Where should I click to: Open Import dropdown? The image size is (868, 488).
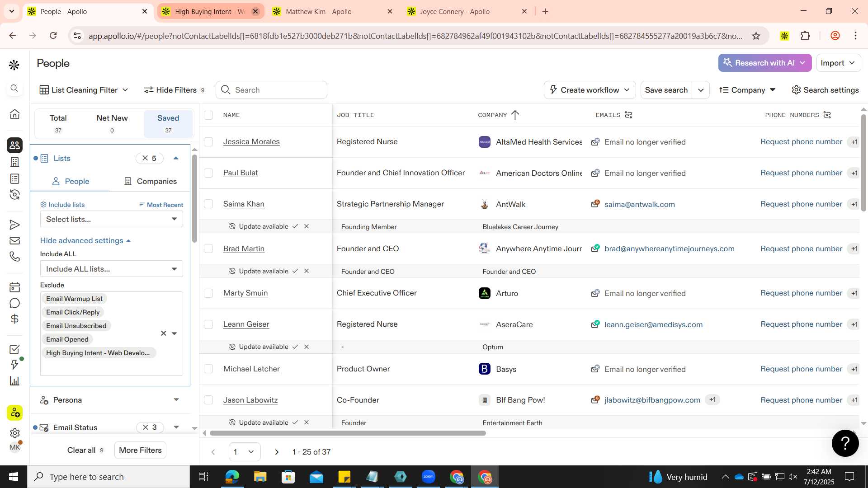(x=838, y=63)
